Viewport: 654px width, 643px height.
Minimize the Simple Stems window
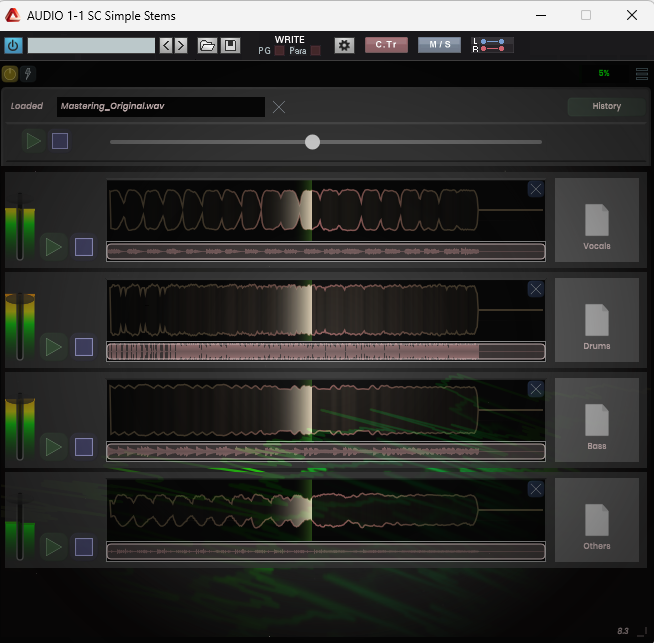coord(541,15)
